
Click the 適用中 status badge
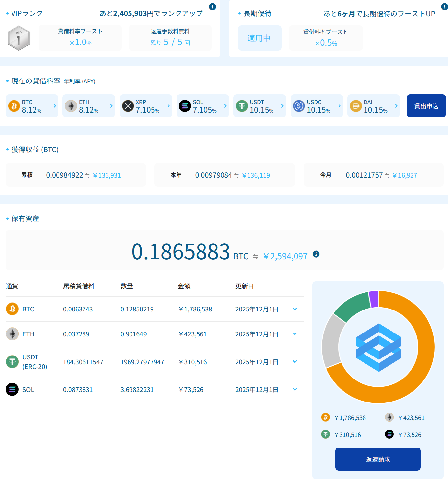[x=259, y=38]
